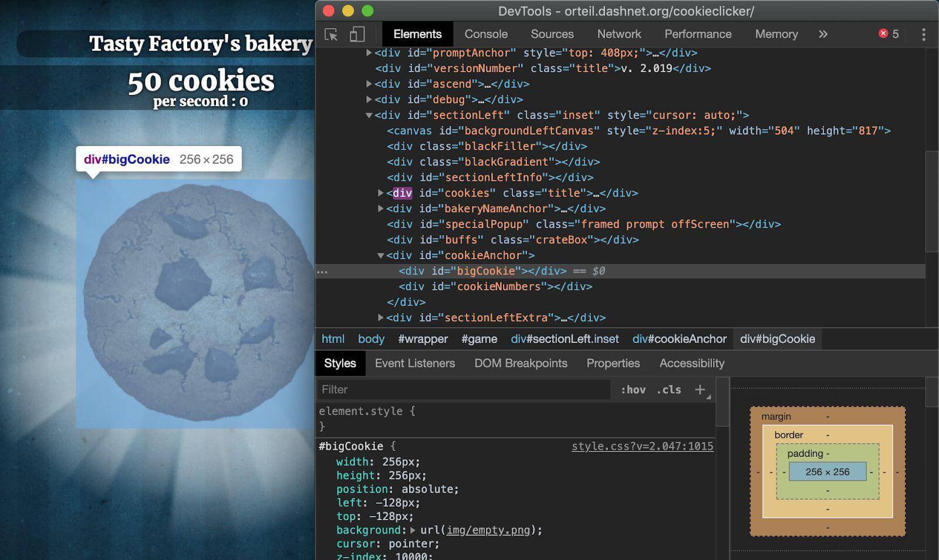Expand the bakeryNameAnchor div node
The height and width of the screenshot is (560, 939).
pos(380,209)
